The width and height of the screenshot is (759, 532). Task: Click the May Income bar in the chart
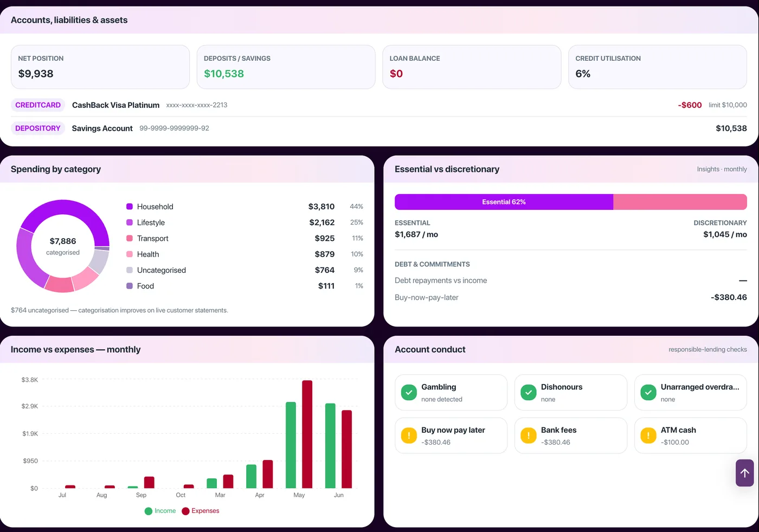[x=291, y=445]
